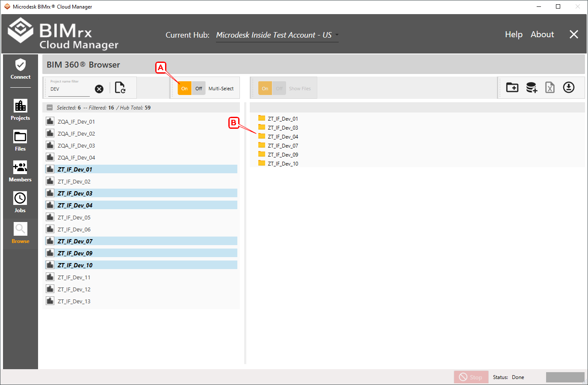Click the ZT_IF_Dev_04 folder icon
The width and height of the screenshot is (588, 385).
click(x=262, y=136)
